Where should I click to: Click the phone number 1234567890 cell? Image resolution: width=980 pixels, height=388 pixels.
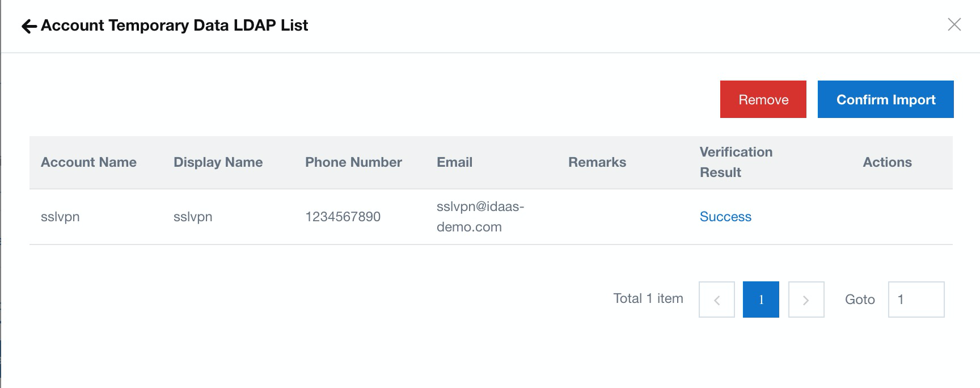[x=343, y=217]
